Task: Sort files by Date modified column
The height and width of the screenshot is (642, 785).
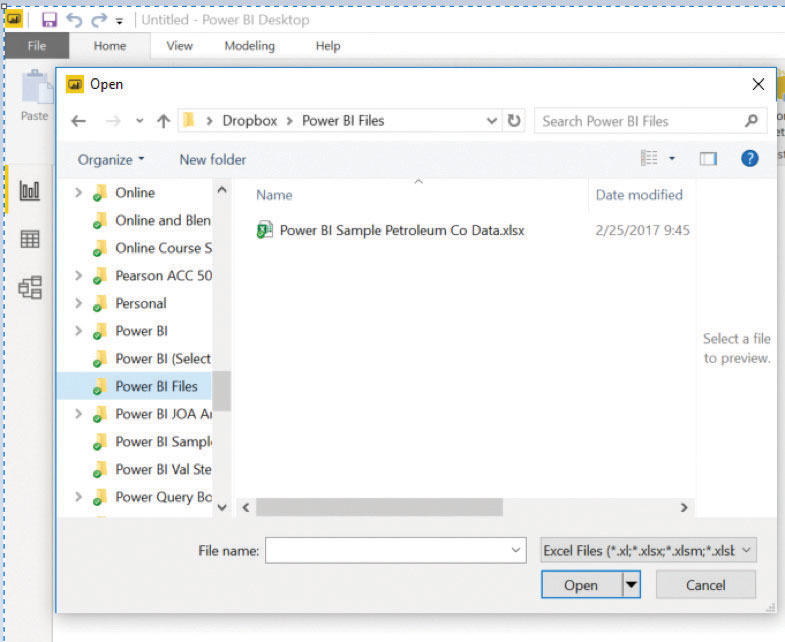Action: point(639,195)
